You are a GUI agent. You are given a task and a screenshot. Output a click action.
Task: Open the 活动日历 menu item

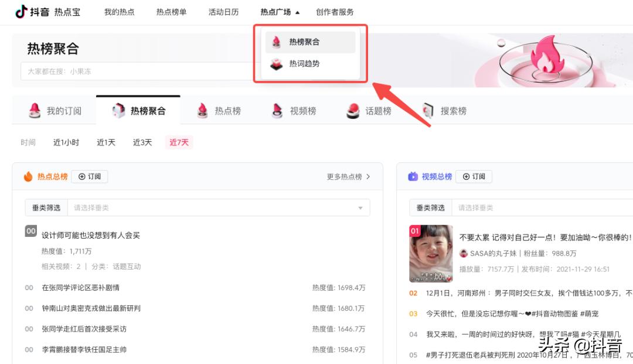tap(223, 11)
